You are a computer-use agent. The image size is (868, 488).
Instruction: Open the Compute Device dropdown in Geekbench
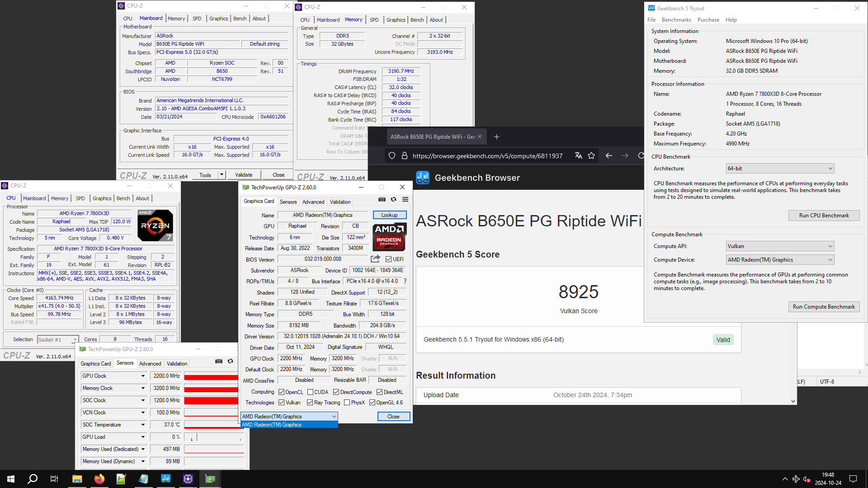(780, 260)
